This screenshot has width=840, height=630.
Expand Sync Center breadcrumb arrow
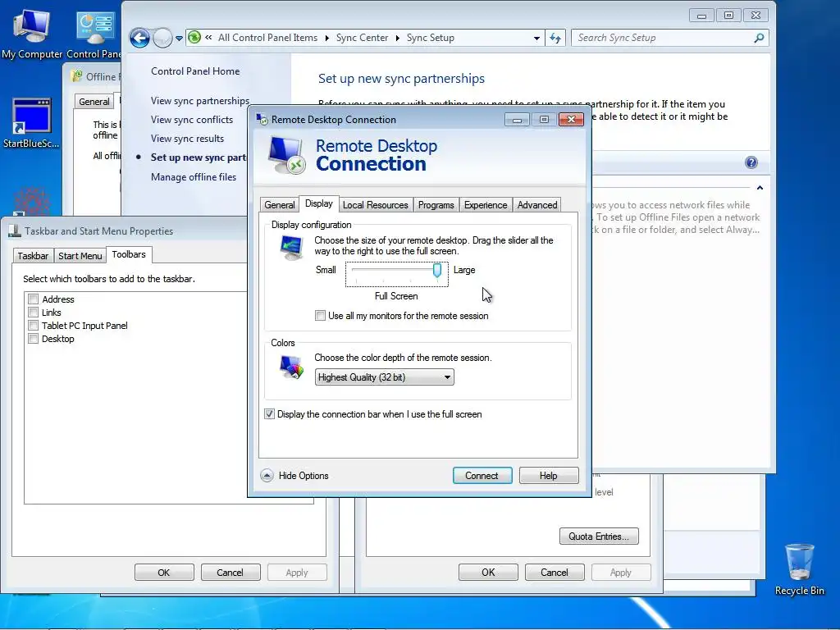click(x=398, y=38)
